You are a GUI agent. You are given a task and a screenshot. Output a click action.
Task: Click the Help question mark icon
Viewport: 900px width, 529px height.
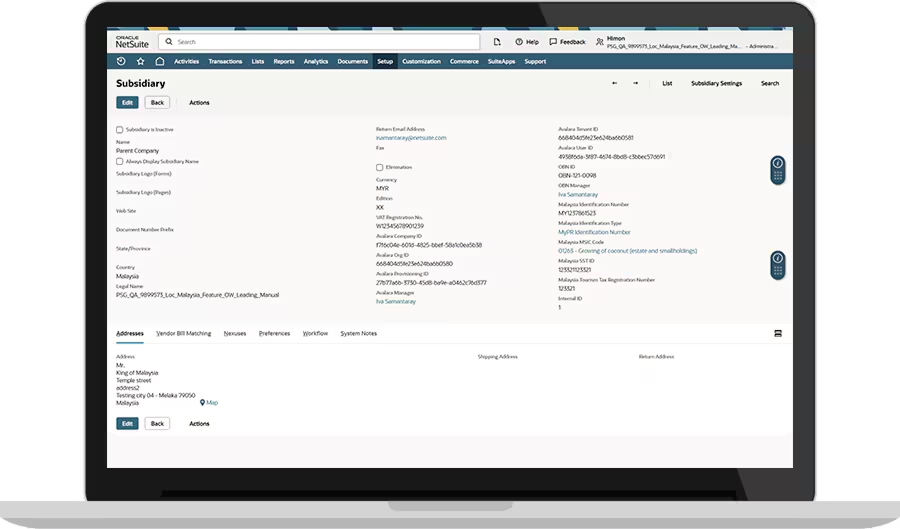point(519,42)
